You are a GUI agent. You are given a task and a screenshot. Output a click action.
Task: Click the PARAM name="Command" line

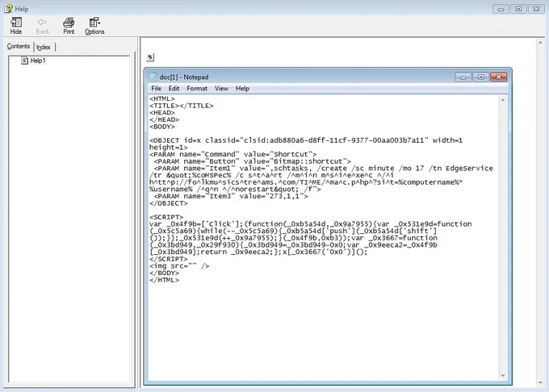[233, 154]
